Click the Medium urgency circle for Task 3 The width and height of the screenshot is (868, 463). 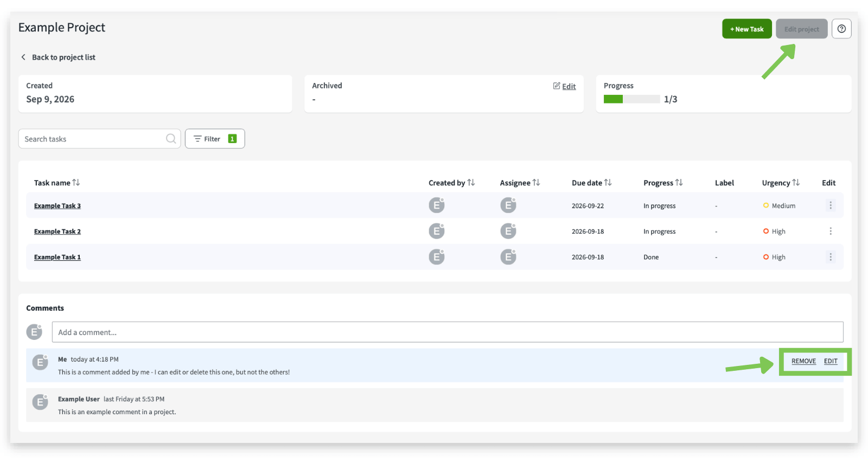coord(766,205)
